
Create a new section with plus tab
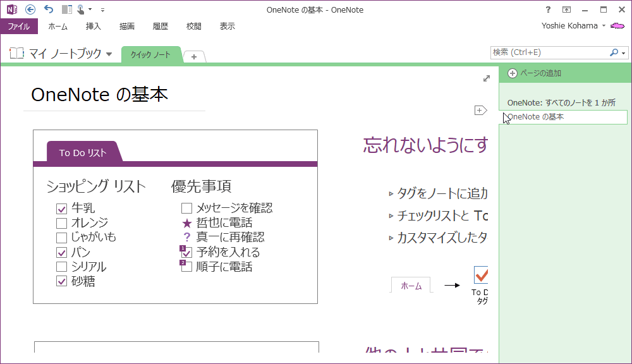(x=194, y=57)
